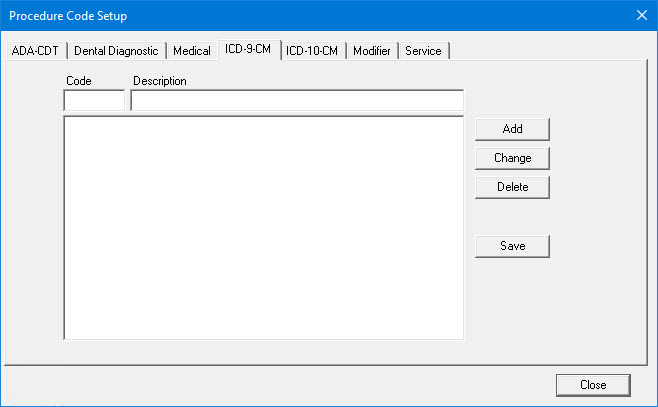Go to the ICD-10-CM tab
The image size is (658, 407).
[313, 51]
